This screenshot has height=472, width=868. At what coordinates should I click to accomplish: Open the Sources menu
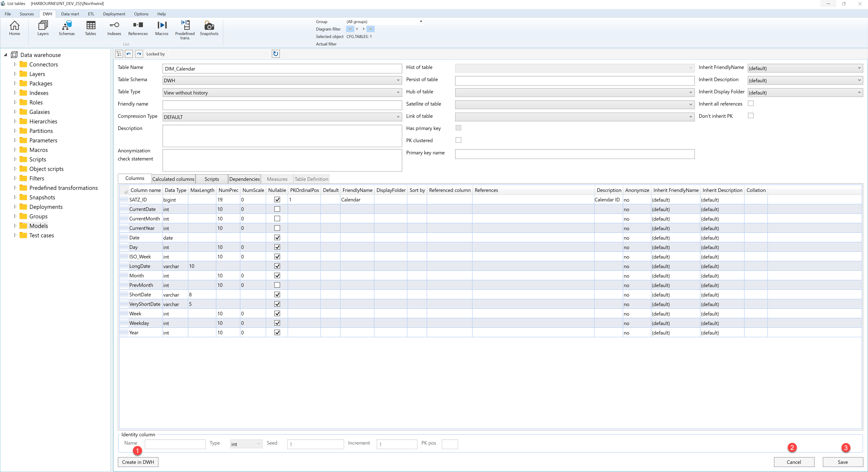[27, 14]
